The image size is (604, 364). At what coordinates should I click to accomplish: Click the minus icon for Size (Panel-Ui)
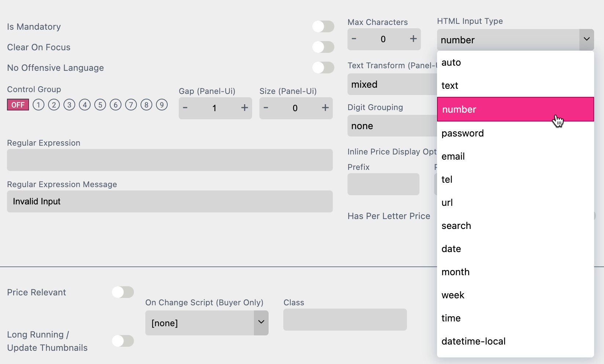click(266, 108)
